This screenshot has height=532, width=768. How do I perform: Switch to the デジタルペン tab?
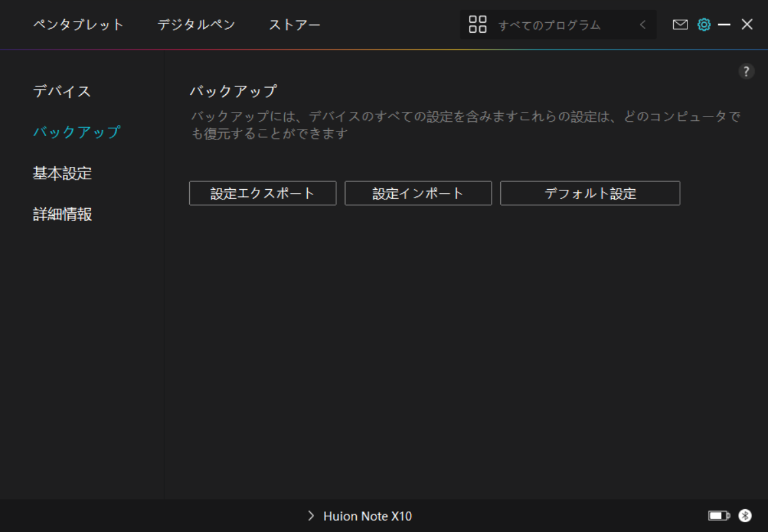(x=196, y=25)
